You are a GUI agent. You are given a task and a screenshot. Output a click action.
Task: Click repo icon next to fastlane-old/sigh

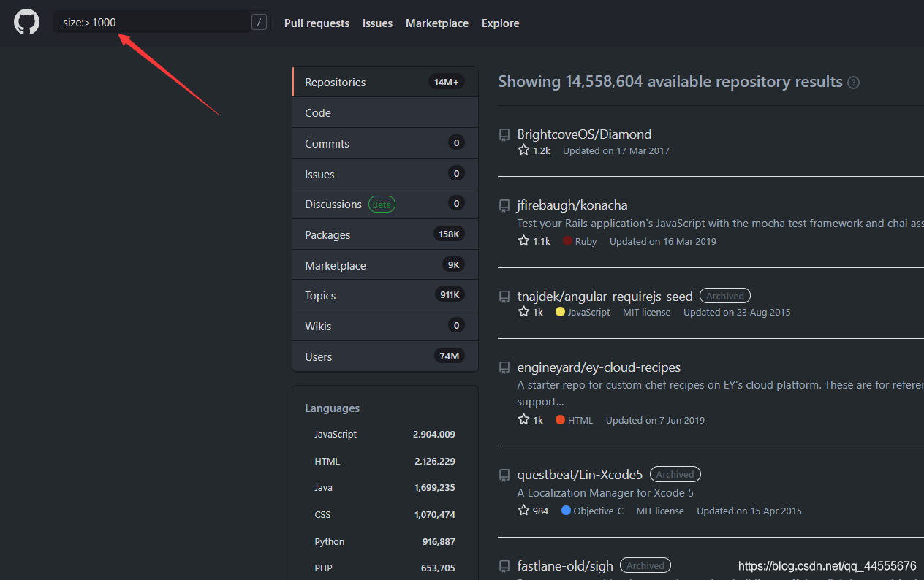point(504,566)
